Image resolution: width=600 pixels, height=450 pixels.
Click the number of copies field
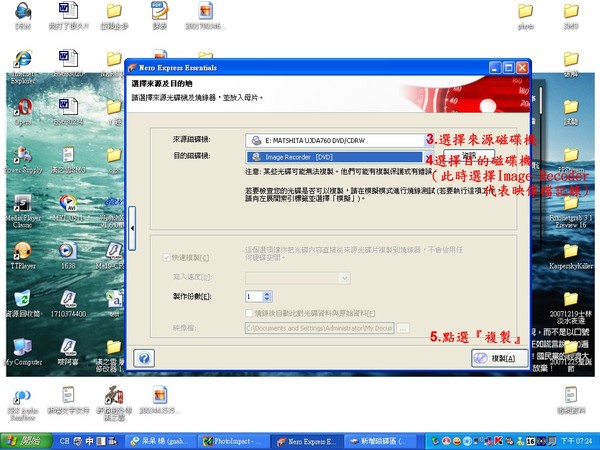pyautogui.click(x=254, y=296)
